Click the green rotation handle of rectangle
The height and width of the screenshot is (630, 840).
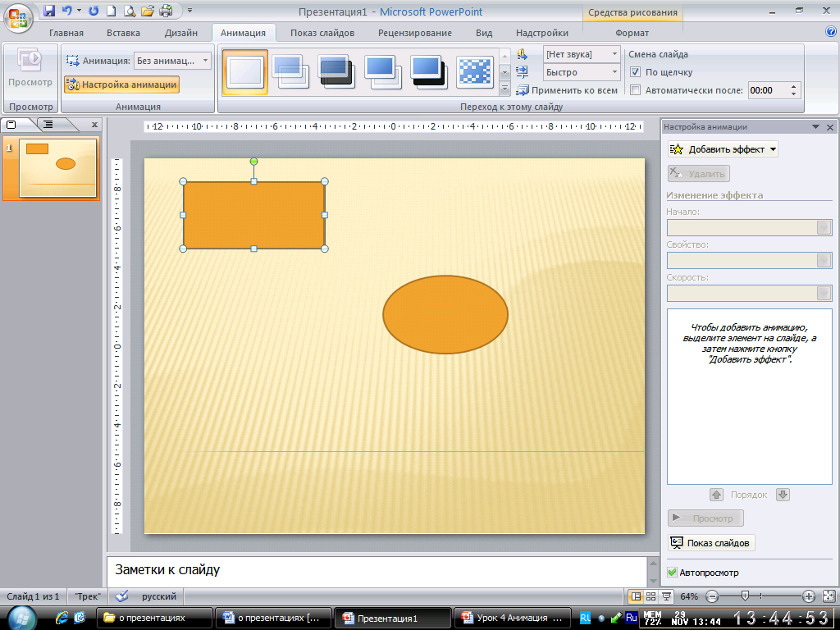tap(254, 162)
